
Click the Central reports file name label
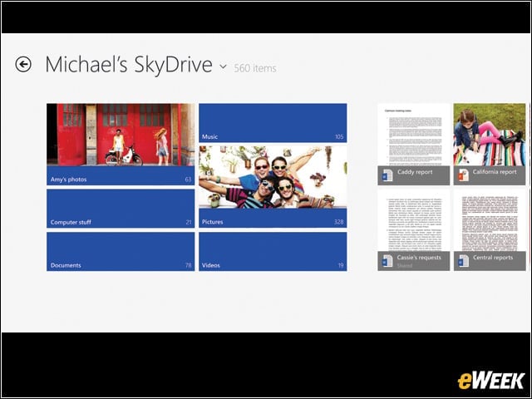(493, 258)
